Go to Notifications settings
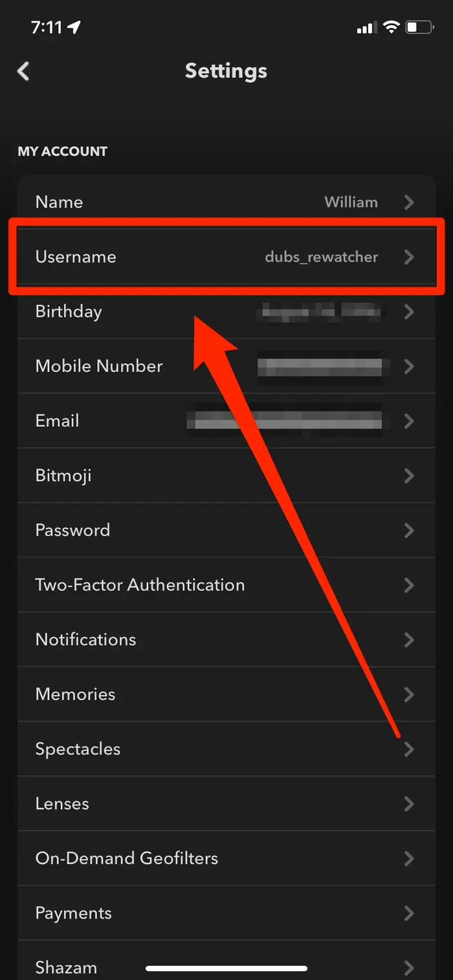This screenshot has width=453, height=980. click(226, 639)
